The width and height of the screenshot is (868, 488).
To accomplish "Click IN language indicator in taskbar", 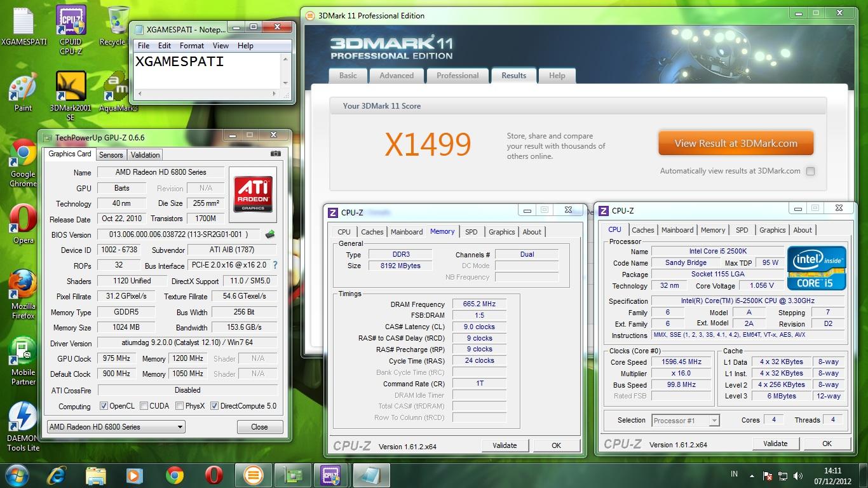I will click(735, 474).
